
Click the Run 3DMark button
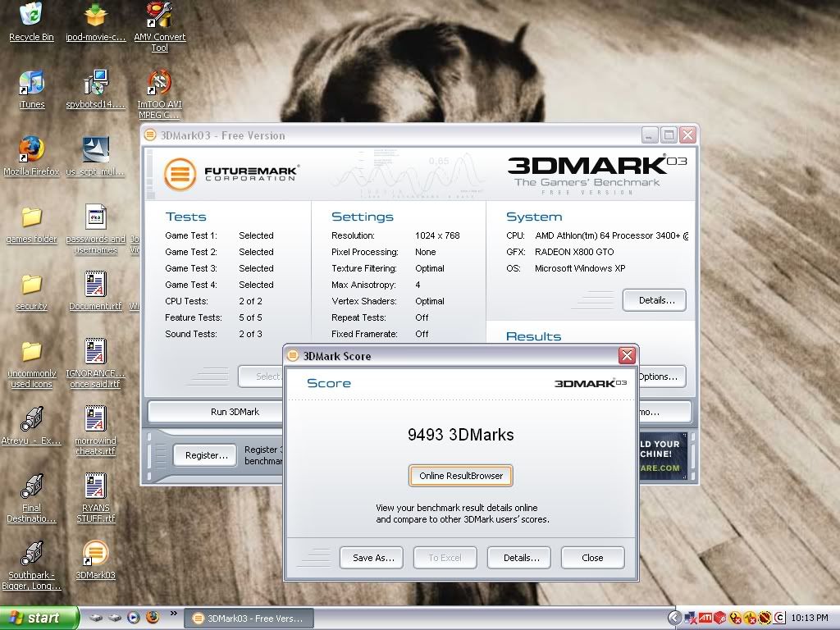click(235, 412)
